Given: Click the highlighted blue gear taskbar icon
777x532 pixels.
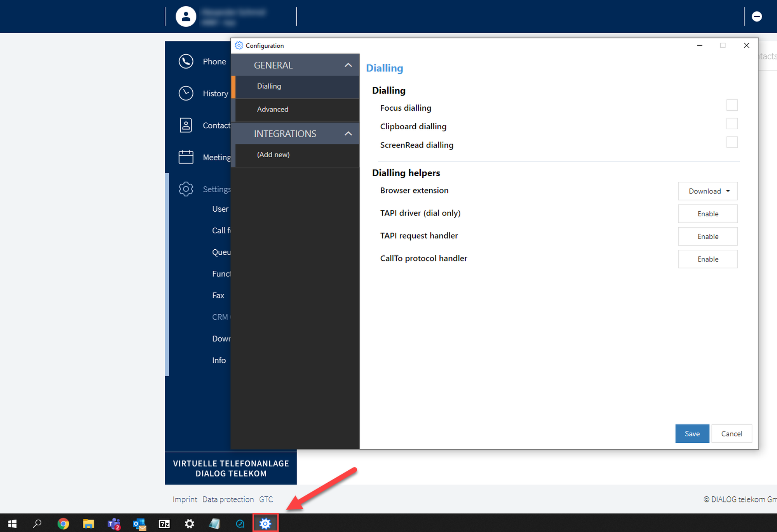Looking at the screenshot, I should click(x=265, y=523).
